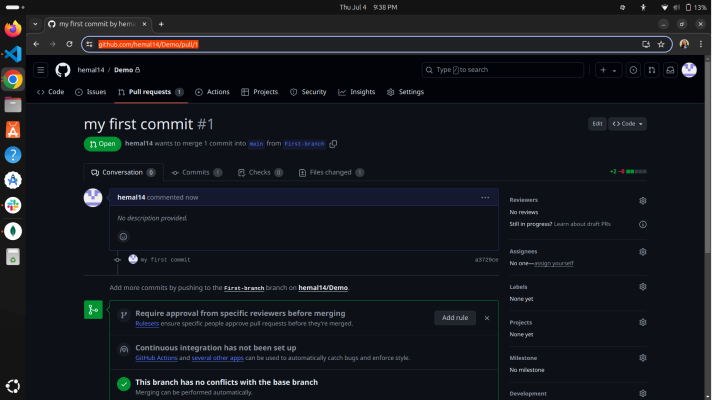Viewport: 712px width, 400px height.
Task: Open Chrome tab search dropdown arrow
Action: click(35, 24)
